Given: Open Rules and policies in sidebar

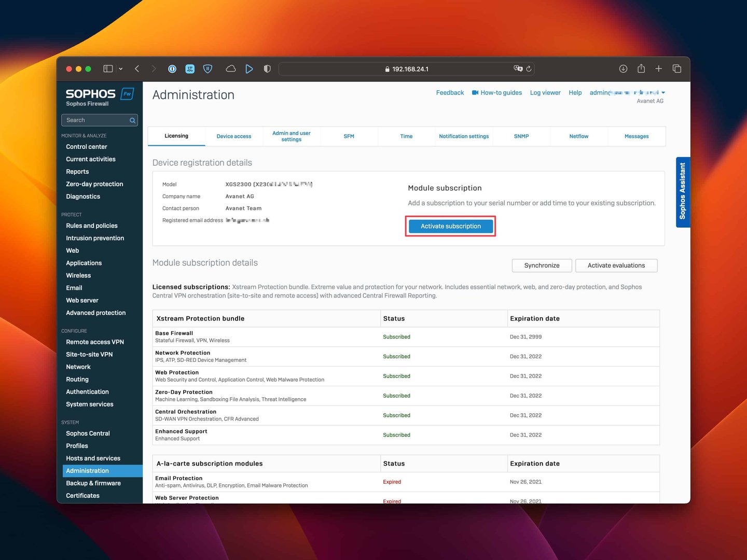Looking at the screenshot, I should point(92,226).
